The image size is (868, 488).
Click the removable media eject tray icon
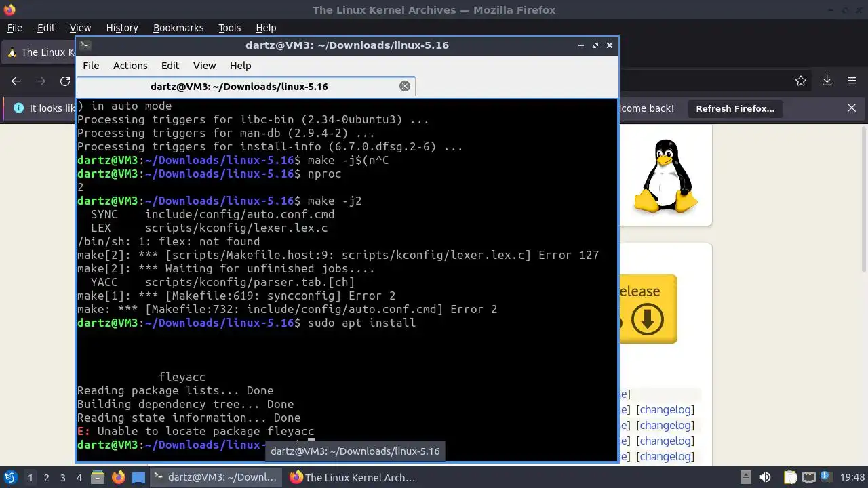[745, 477]
